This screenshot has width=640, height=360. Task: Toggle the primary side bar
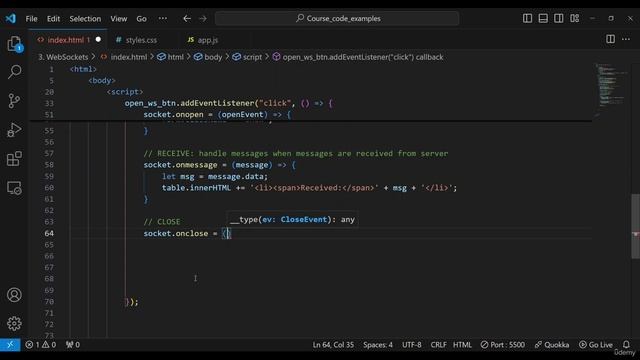(527, 18)
